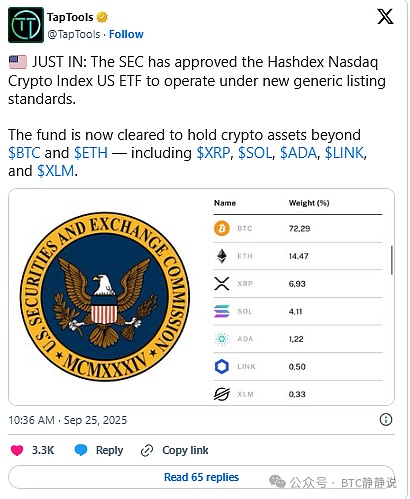Viewport: 410px width, 499px height.
Task: Click the Solana logo in table
Action: [x=222, y=311]
